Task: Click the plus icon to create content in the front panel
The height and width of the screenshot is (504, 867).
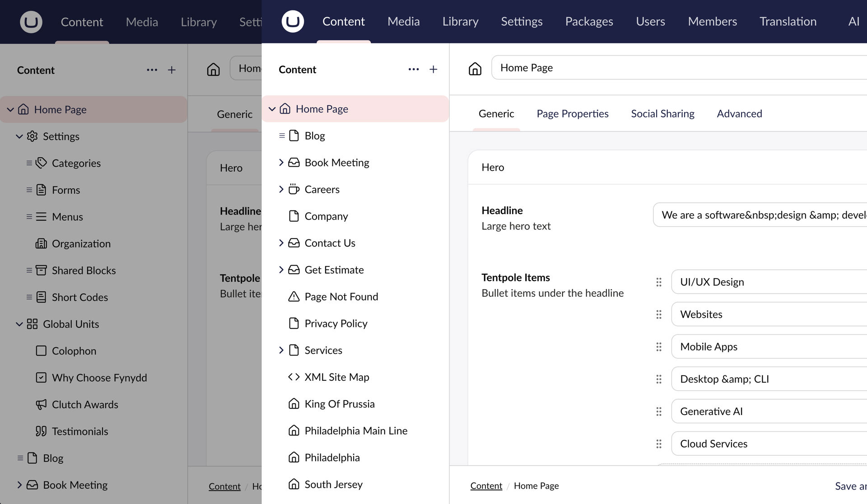Action: [x=433, y=70]
